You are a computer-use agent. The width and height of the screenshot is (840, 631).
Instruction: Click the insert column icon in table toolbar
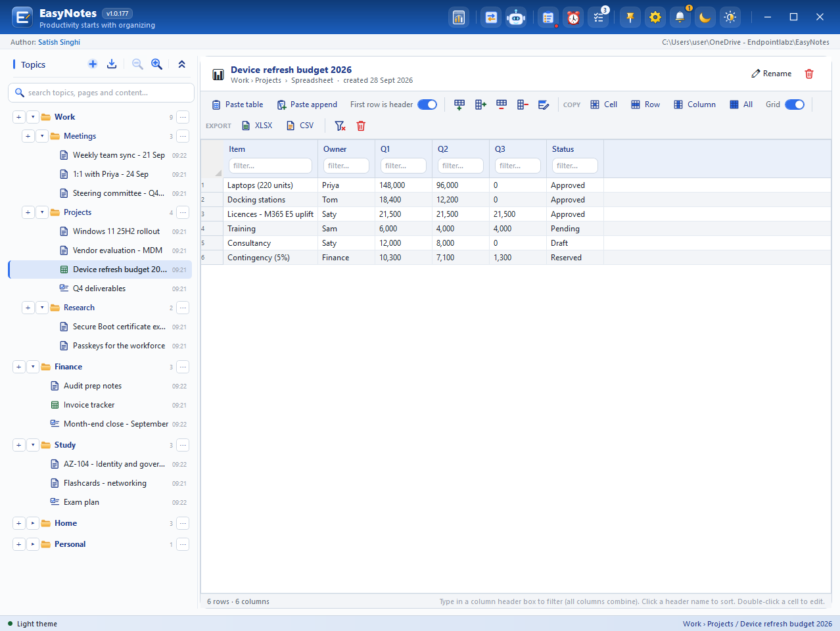point(480,105)
